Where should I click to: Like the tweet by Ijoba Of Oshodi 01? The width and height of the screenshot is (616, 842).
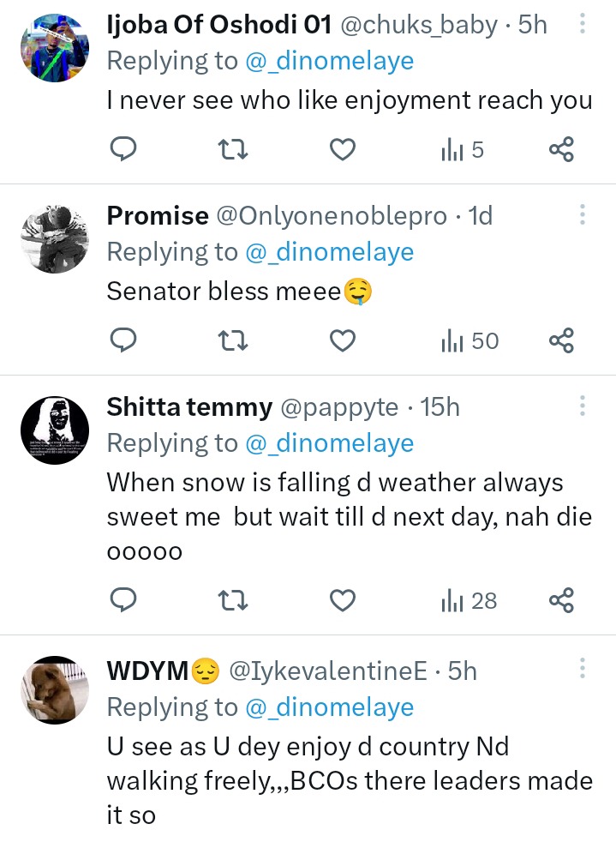point(343,150)
